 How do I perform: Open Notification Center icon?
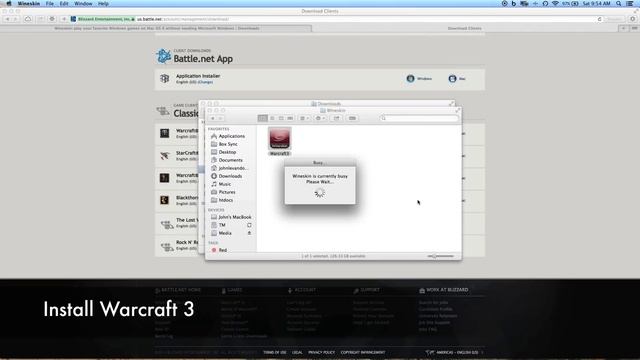click(630, 4)
